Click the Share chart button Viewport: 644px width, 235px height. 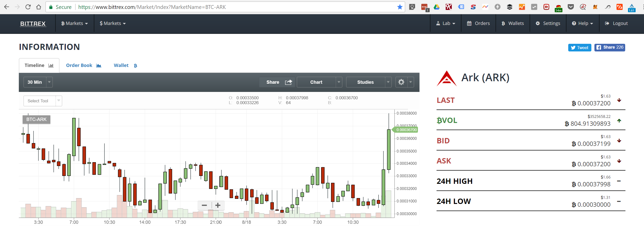(x=277, y=82)
